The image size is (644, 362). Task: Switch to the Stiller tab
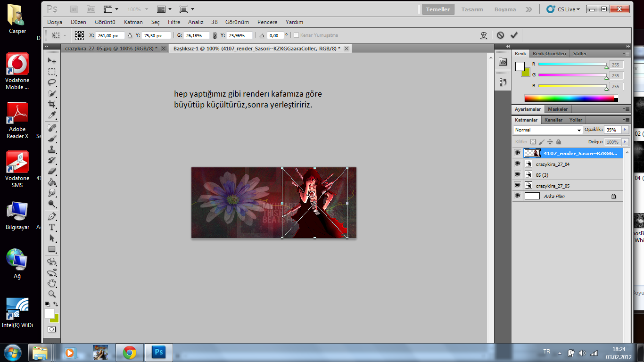tap(580, 53)
